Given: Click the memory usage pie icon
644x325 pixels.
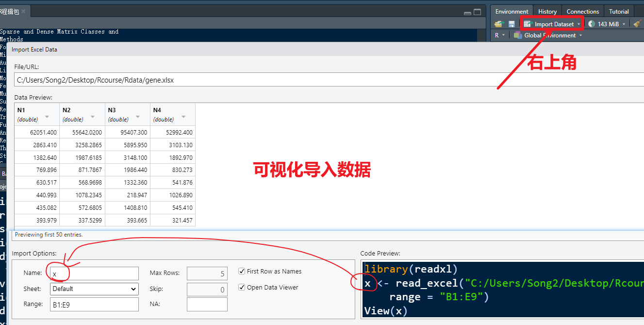Looking at the screenshot, I should pos(592,24).
